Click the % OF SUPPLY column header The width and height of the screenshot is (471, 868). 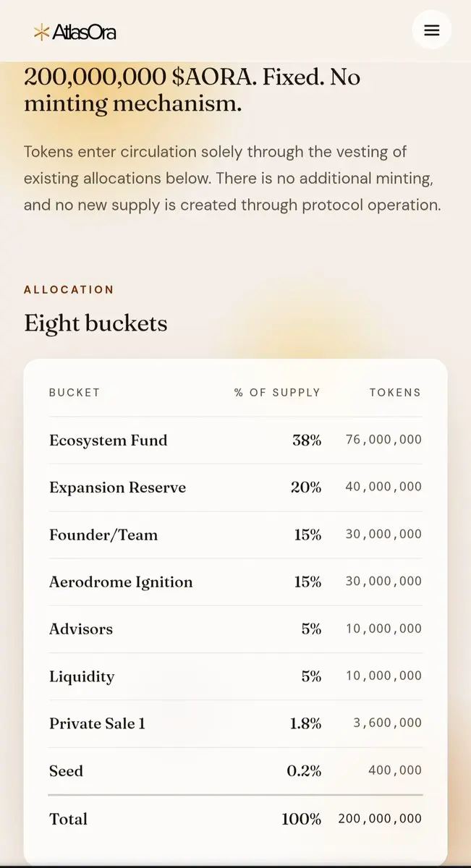tap(277, 393)
